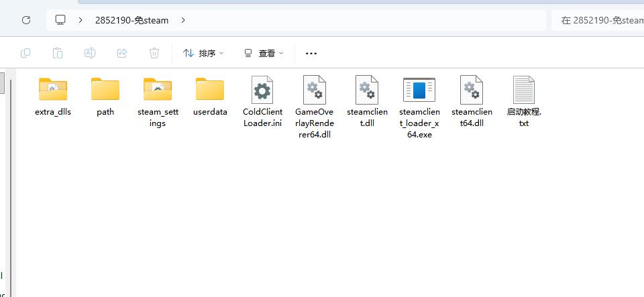This screenshot has height=297, width=644.
Task: Click the refresh button
Action: click(x=26, y=20)
